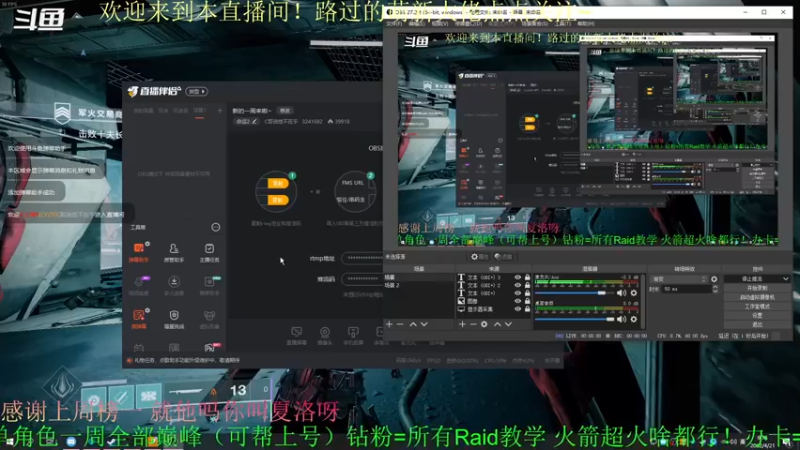Open the 弹幕助手 tool in Douyu toolbox
800x450 pixels.
pos(139,252)
